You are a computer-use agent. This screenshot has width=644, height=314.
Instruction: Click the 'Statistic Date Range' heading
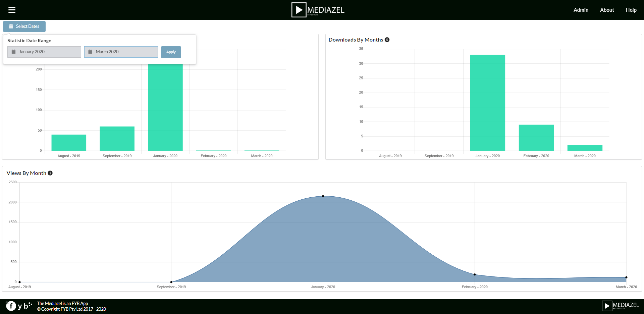pyautogui.click(x=30, y=41)
